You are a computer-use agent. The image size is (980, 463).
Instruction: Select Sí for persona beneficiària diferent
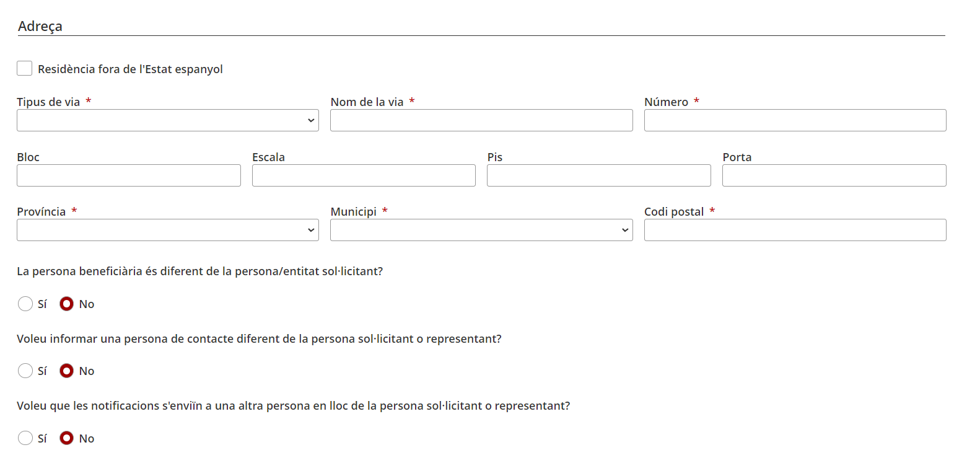tap(25, 304)
